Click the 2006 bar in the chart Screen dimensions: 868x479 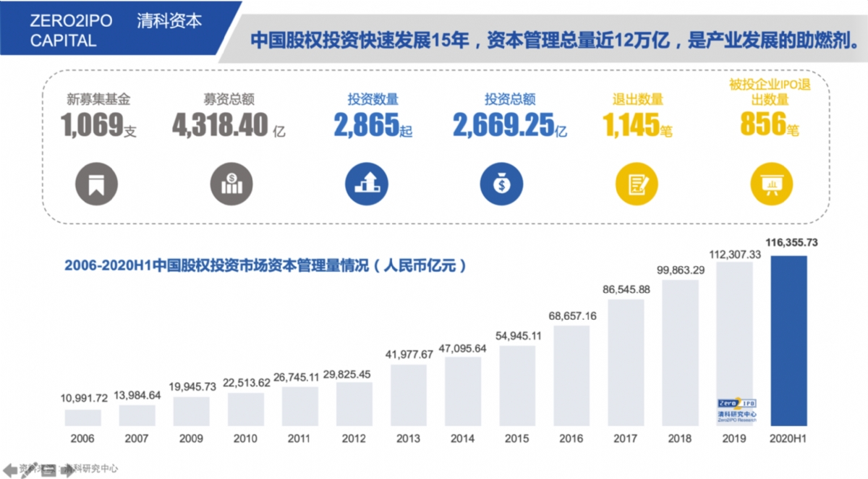(x=83, y=417)
